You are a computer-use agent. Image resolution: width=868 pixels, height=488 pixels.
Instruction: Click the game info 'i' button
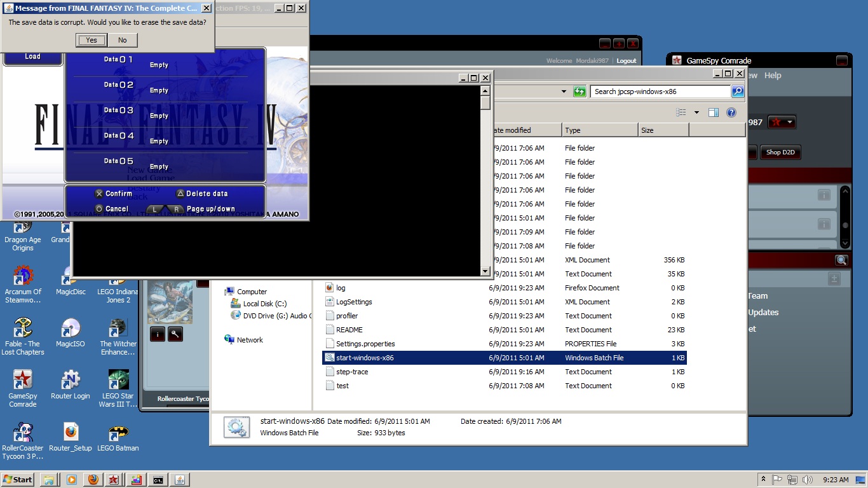tap(158, 334)
